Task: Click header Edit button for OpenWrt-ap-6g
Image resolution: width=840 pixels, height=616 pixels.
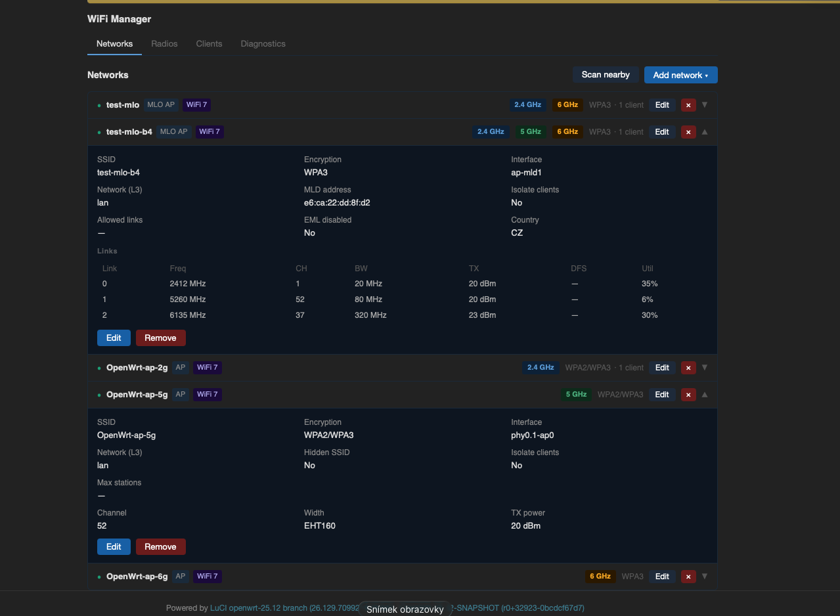Action: (662, 577)
